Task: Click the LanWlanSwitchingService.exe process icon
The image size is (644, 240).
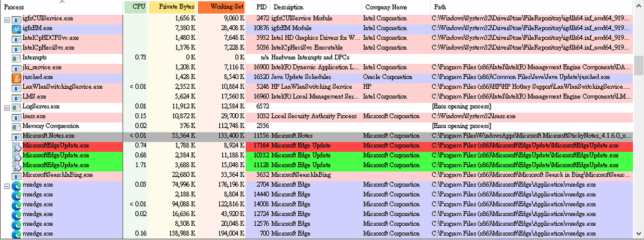Action: coord(16,88)
